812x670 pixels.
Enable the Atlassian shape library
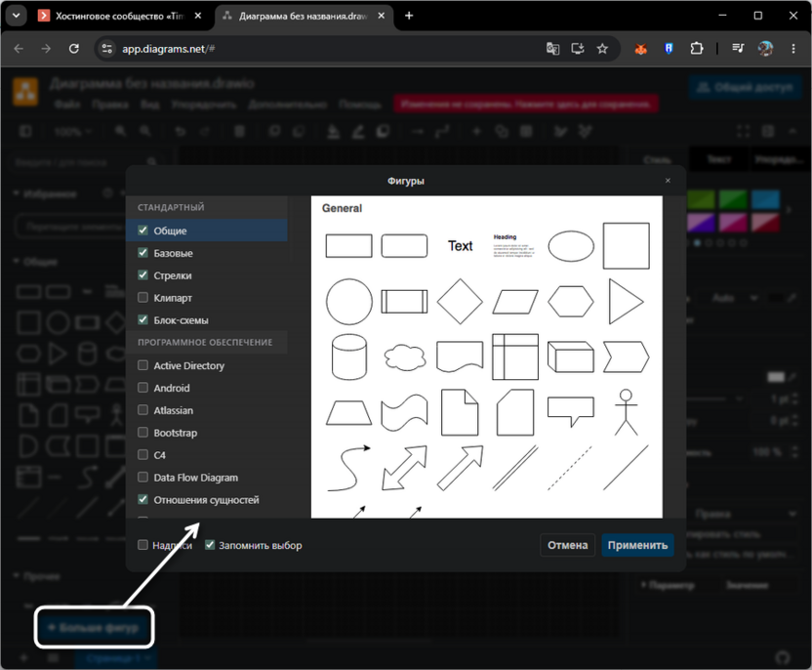point(142,410)
